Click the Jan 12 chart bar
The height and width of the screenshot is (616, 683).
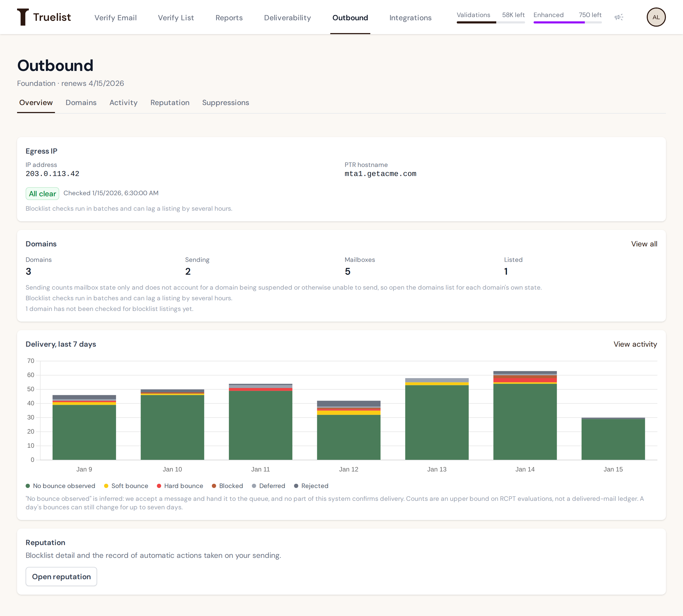[349, 430]
